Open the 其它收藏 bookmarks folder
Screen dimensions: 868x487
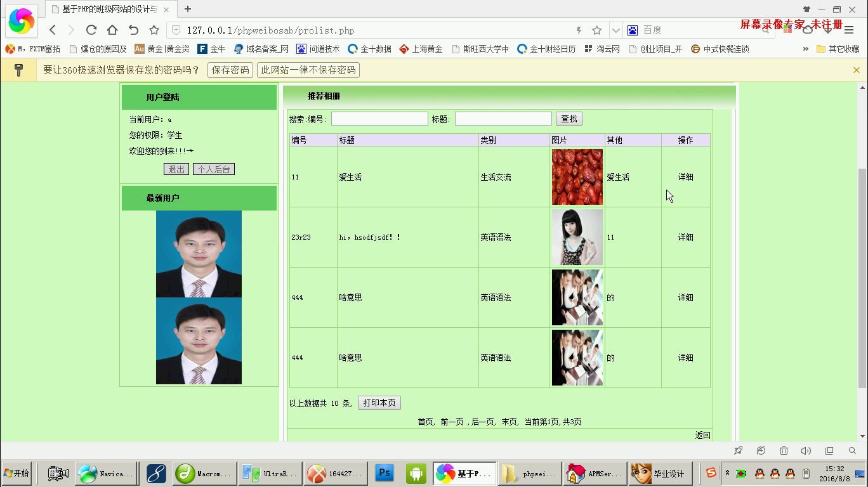point(838,49)
